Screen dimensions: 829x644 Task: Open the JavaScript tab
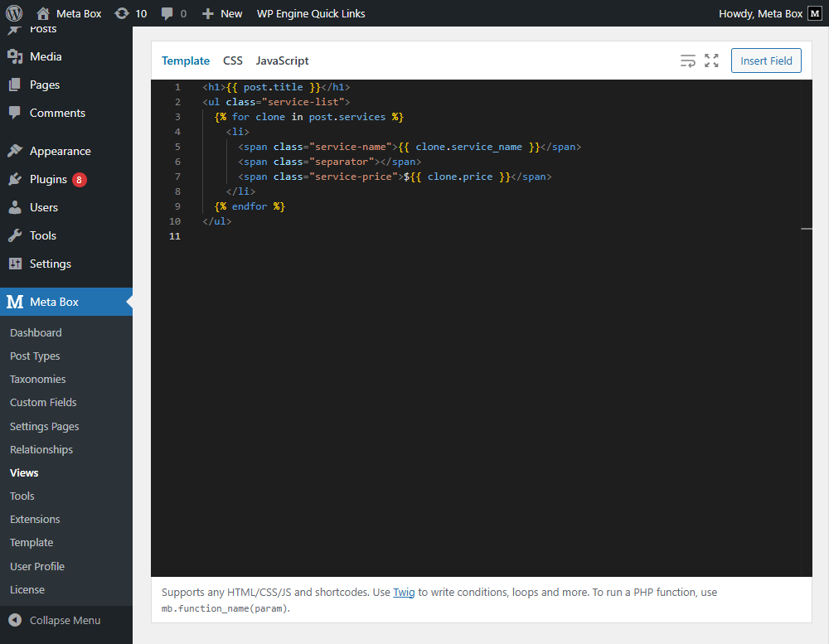coord(281,61)
